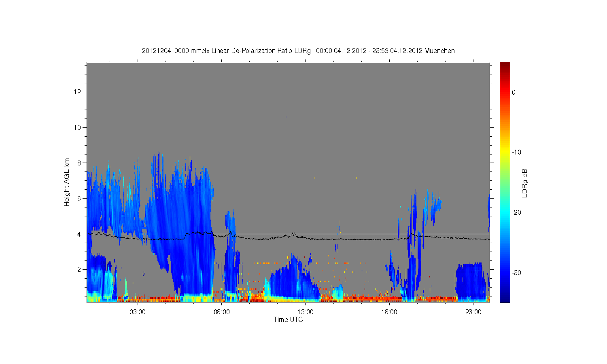
Task: Click the isolated yellow dot near 10.5 km
Action: (x=286, y=117)
